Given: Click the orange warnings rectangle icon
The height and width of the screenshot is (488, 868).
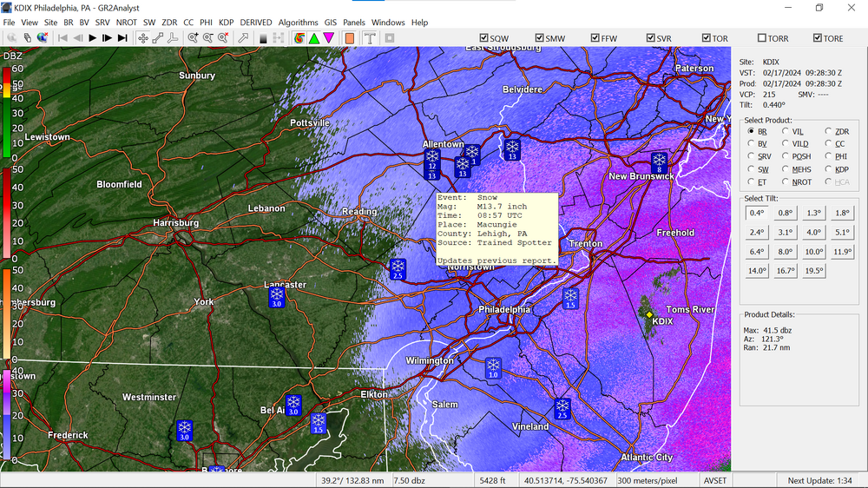Looking at the screenshot, I should pos(349,37).
